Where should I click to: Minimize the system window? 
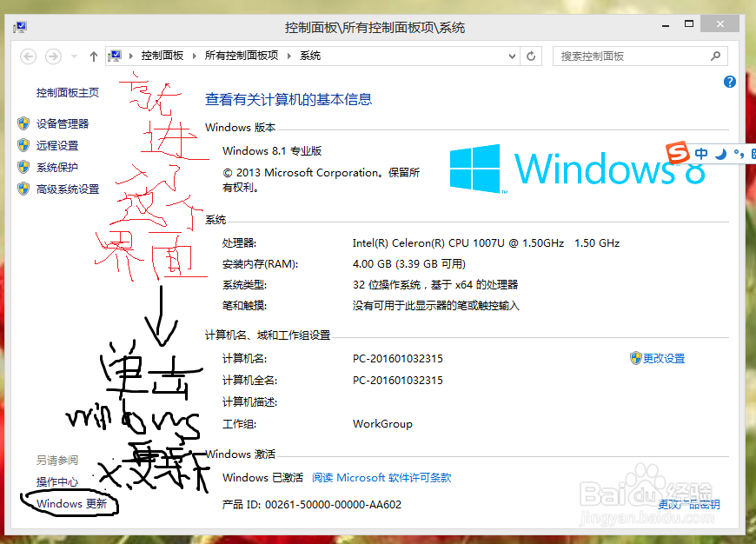(666, 24)
